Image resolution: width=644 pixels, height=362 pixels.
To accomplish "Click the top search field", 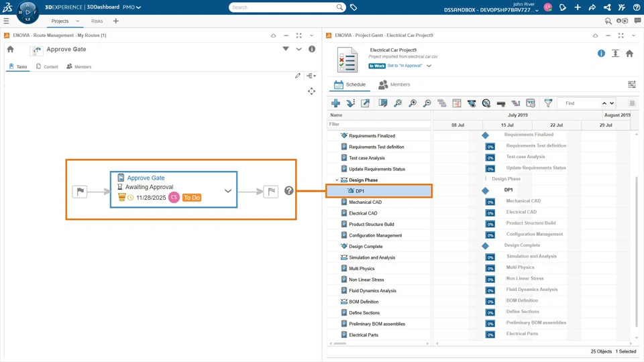I will click(283, 7).
